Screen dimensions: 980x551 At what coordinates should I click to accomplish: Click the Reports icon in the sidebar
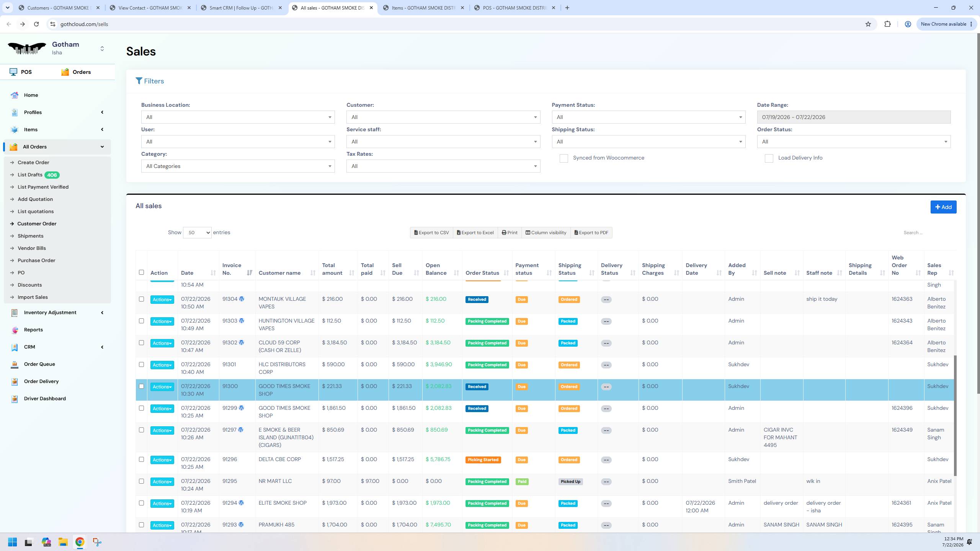pos(15,330)
